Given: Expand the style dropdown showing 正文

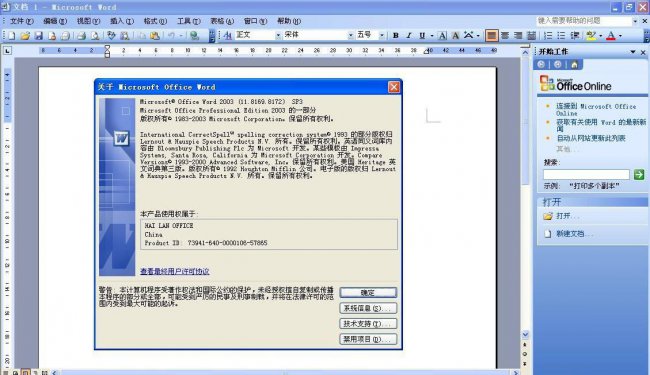Looking at the screenshot, I should (x=278, y=36).
